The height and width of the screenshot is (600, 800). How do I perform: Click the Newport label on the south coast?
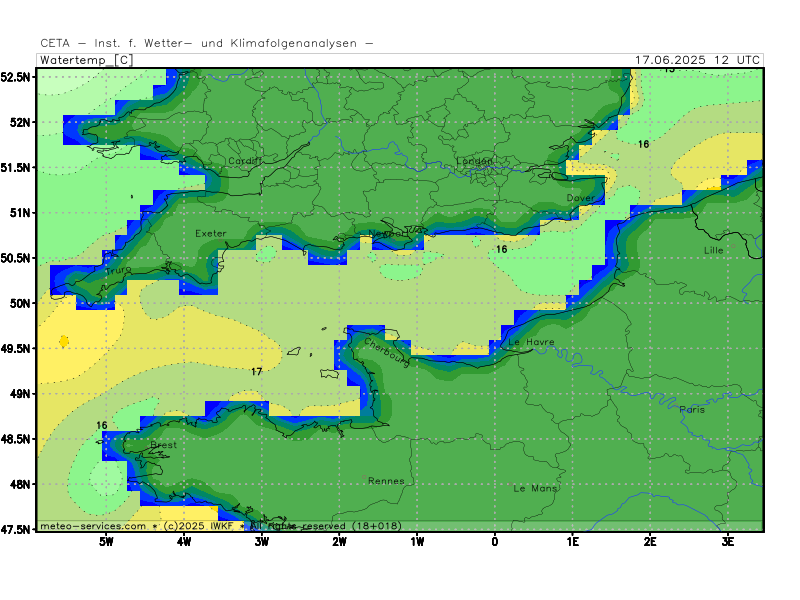click(x=388, y=233)
